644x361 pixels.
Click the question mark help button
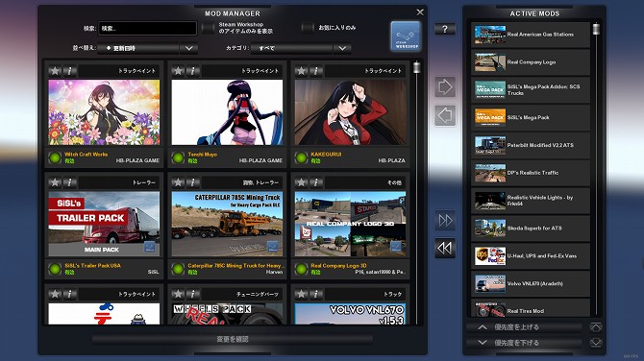pos(445,29)
